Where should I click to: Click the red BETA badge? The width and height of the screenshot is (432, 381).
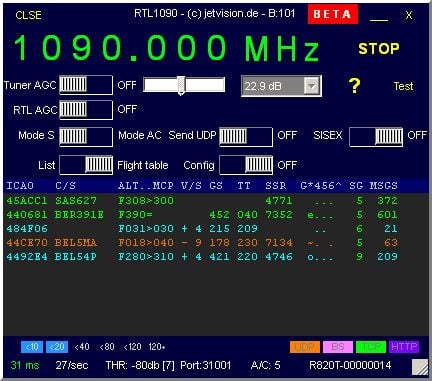[333, 14]
